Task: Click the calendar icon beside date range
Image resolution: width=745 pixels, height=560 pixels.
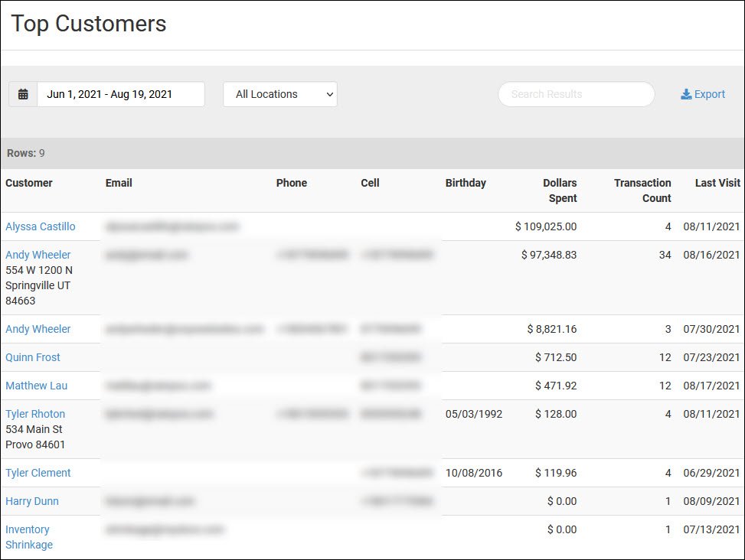Action: click(x=23, y=94)
